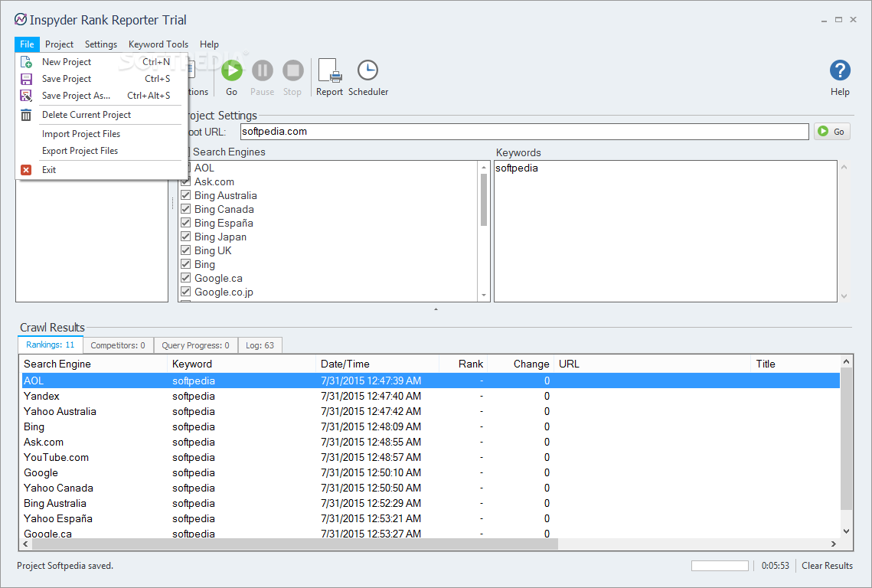Click inside the Keywords text area

665,231
